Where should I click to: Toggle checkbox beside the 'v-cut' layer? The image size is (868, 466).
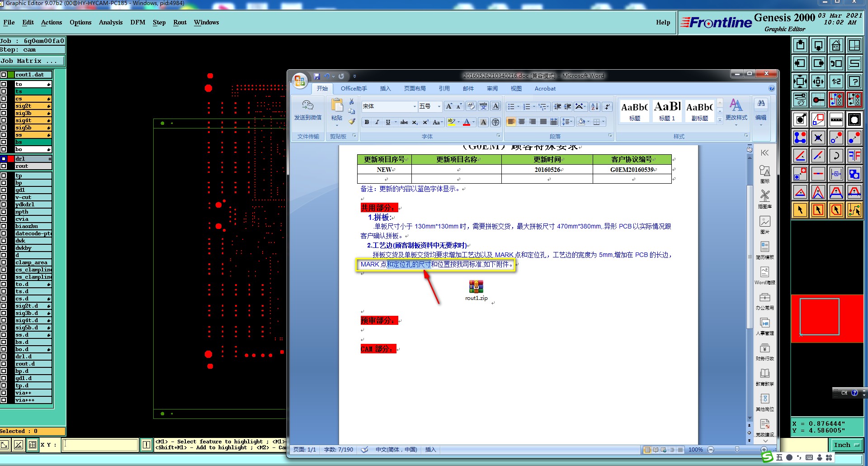[x=4, y=197]
